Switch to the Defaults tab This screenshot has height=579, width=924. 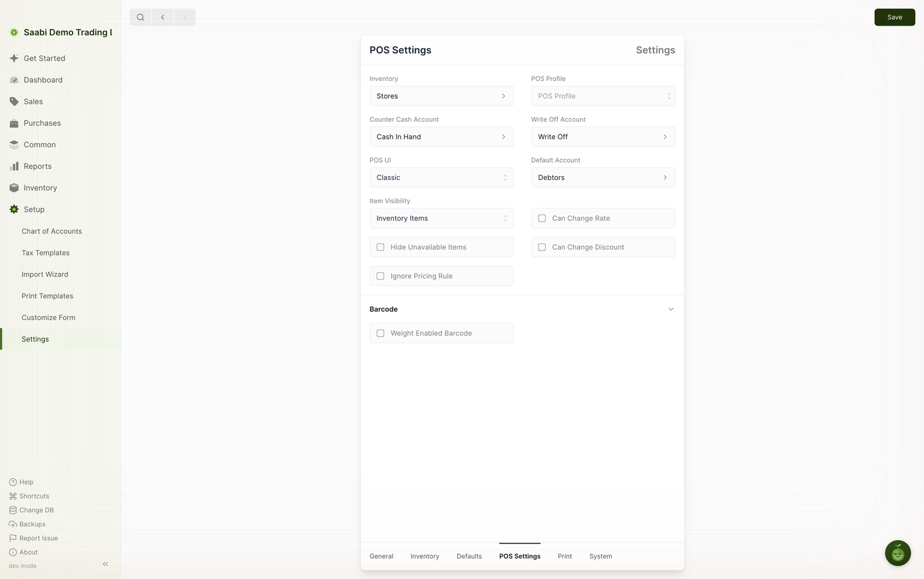(469, 557)
